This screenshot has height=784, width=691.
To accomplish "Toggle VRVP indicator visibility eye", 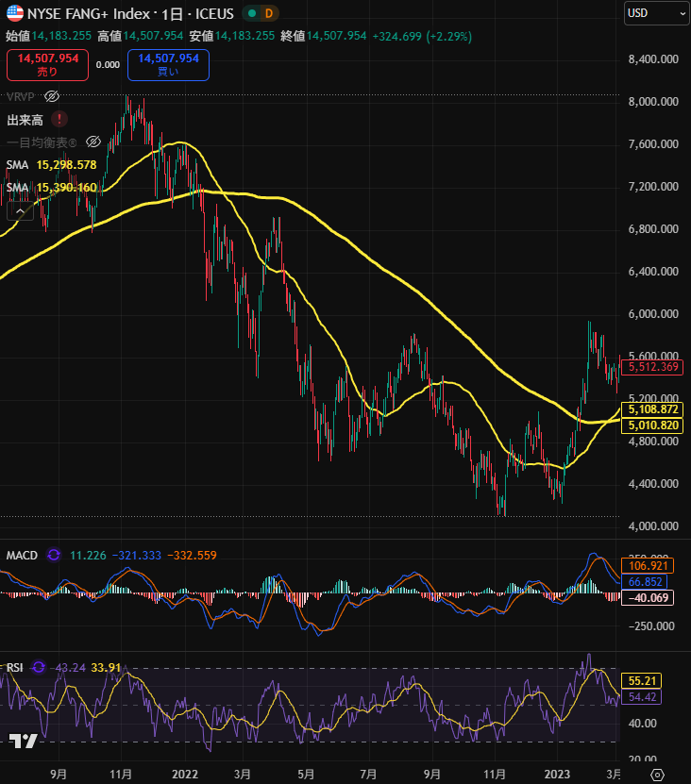I will [x=53, y=97].
